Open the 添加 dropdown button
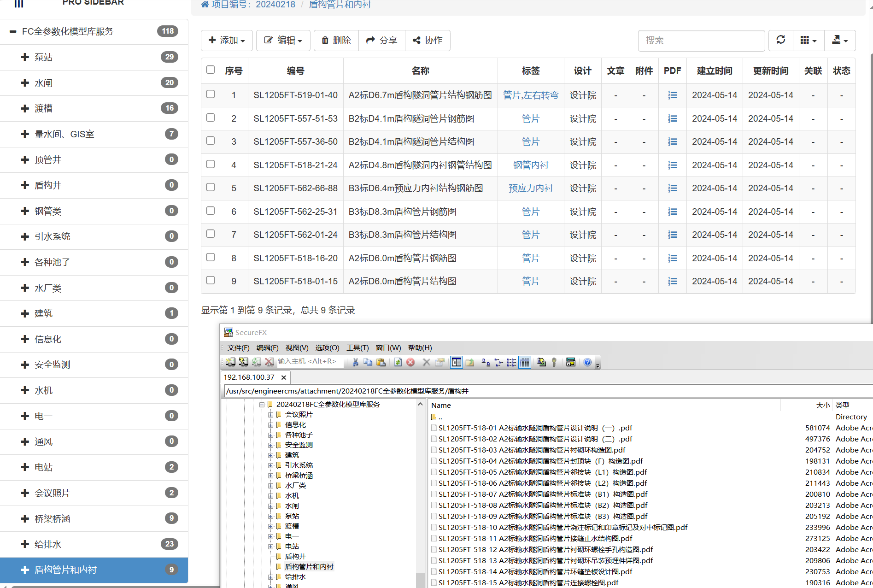The width and height of the screenshot is (873, 588). 227,41
